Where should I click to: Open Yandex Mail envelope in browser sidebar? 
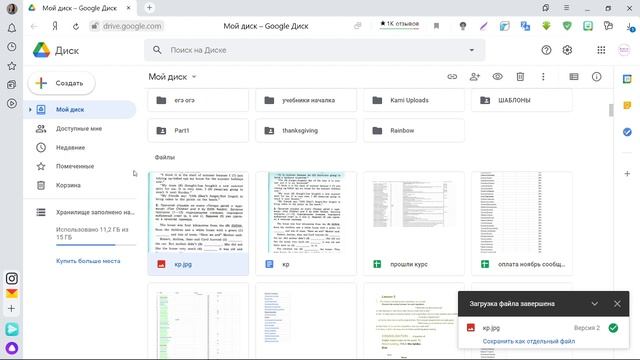12,293
